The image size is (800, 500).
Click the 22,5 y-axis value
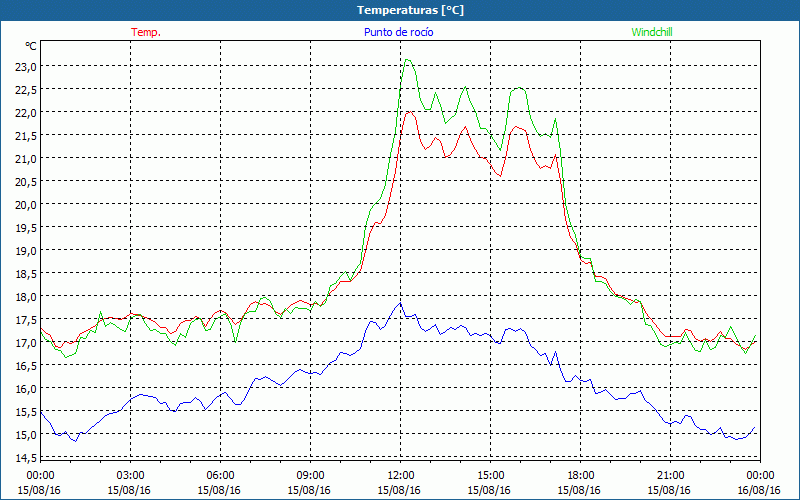[x=26, y=89]
